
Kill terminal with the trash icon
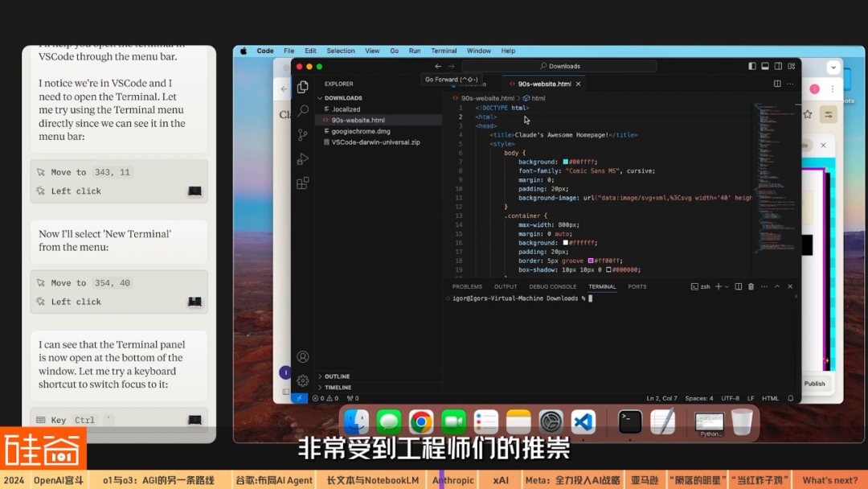click(x=751, y=286)
